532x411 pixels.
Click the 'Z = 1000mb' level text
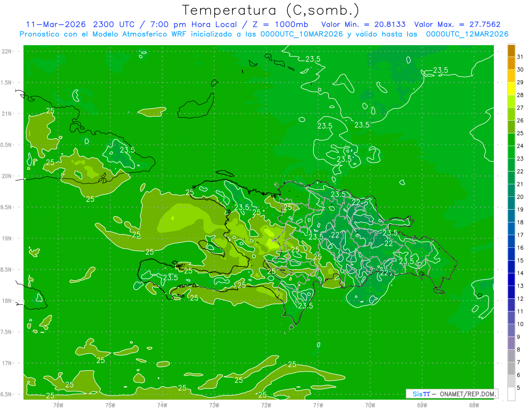280,24
